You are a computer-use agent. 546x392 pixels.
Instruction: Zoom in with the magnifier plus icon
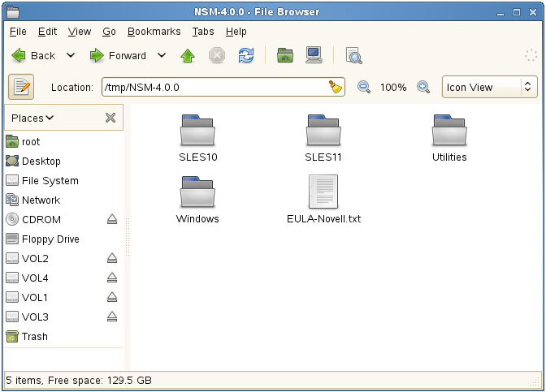[x=423, y=87]
